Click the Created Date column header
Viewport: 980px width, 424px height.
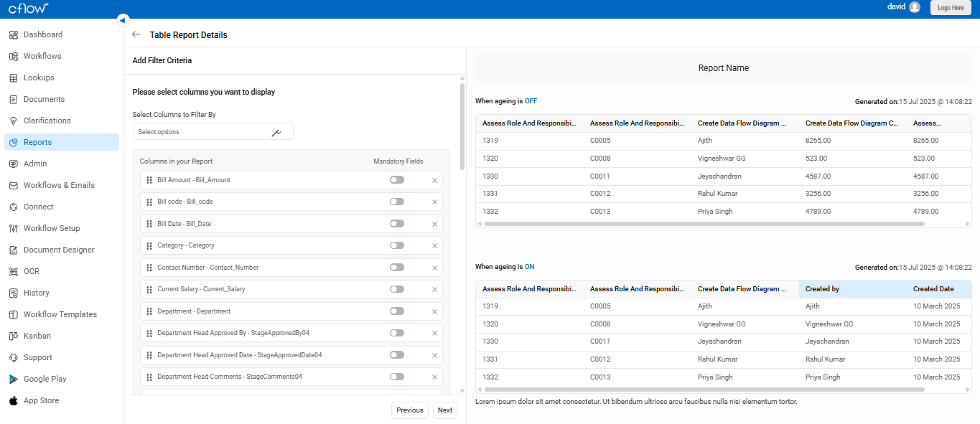tap(939, 289)
